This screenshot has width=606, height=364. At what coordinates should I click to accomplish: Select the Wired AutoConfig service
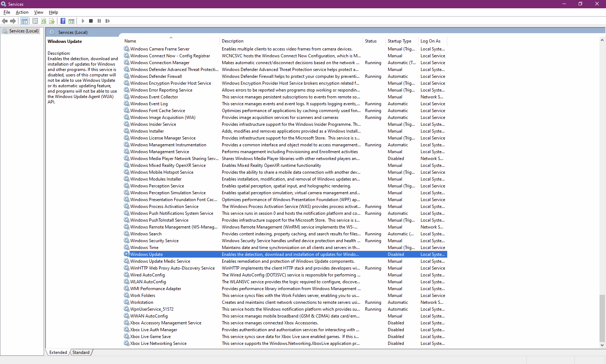[x=285, y=275]
